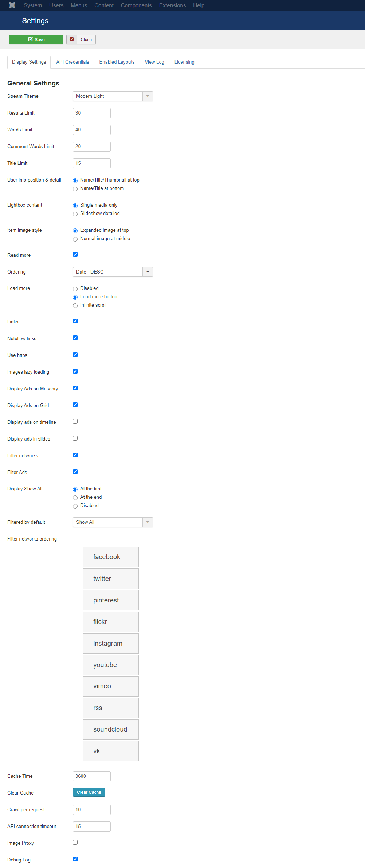Click the vimeo network ordering item
Image resolution: width=365 pixels, height=868 pixels.
tap(111, 686)
